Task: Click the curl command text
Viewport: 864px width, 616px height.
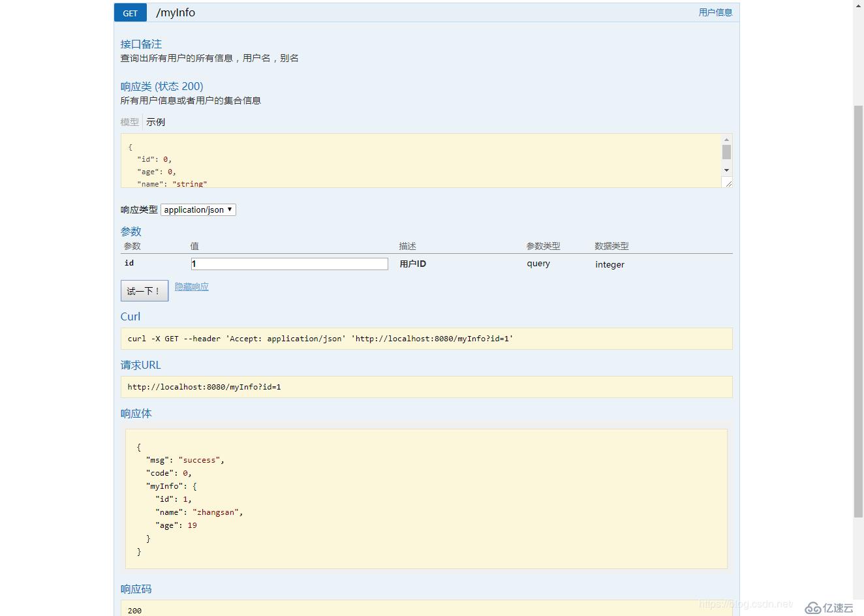Action: pos(320,339)
